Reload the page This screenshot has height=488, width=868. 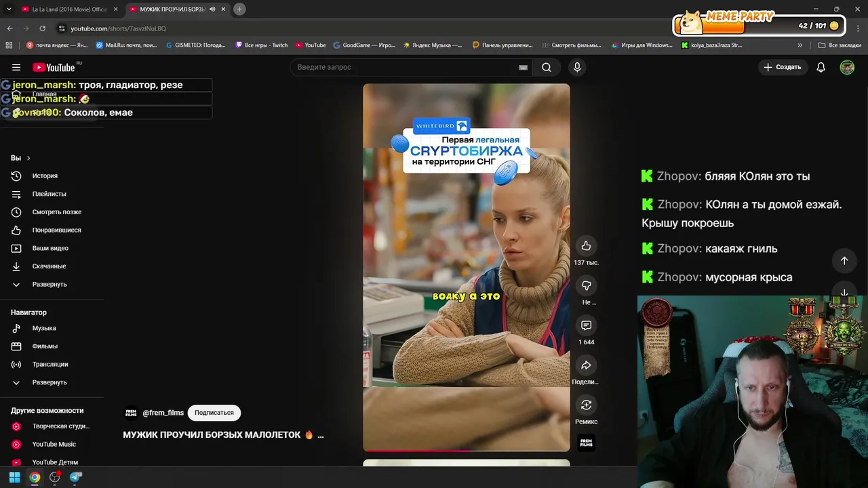click(x=42, y=28)
